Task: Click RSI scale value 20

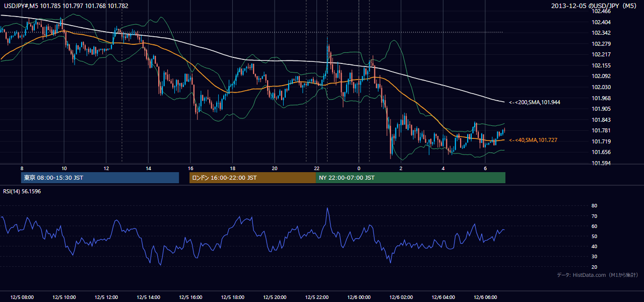Action: click(x=594, y=267)
